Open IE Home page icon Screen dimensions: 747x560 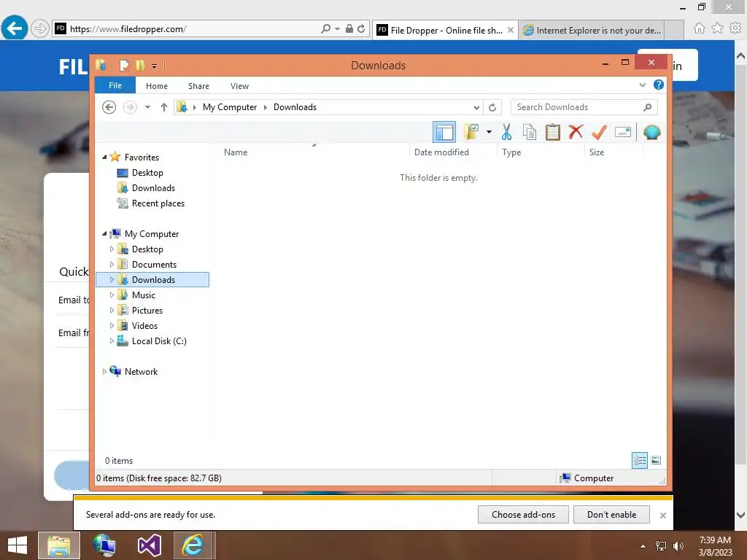click(x=699, y=28)
